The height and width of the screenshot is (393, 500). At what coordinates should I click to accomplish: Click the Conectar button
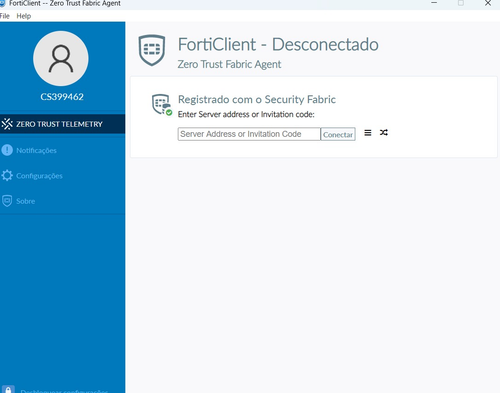338,134
